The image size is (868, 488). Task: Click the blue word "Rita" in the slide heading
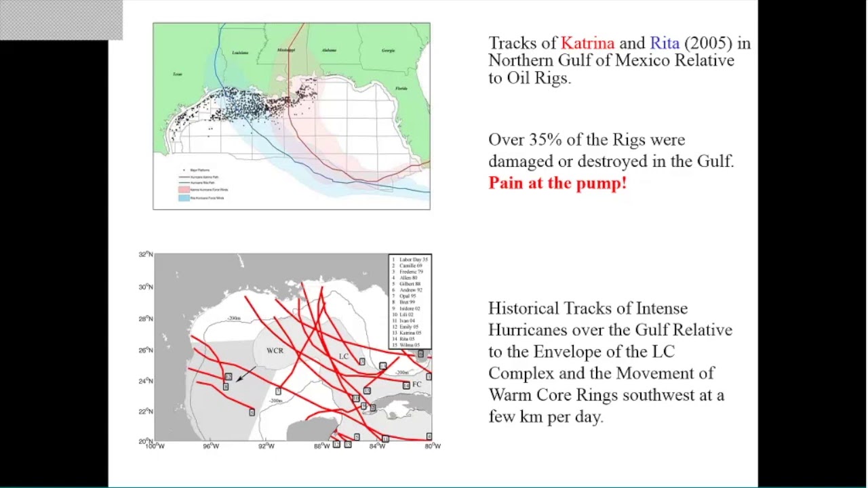click(x=665, y=43)
